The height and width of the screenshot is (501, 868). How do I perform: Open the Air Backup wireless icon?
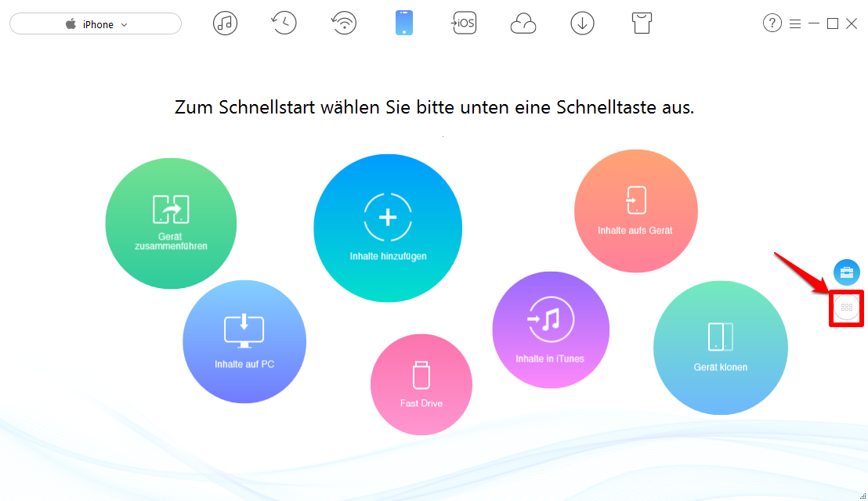coord(344,23)
